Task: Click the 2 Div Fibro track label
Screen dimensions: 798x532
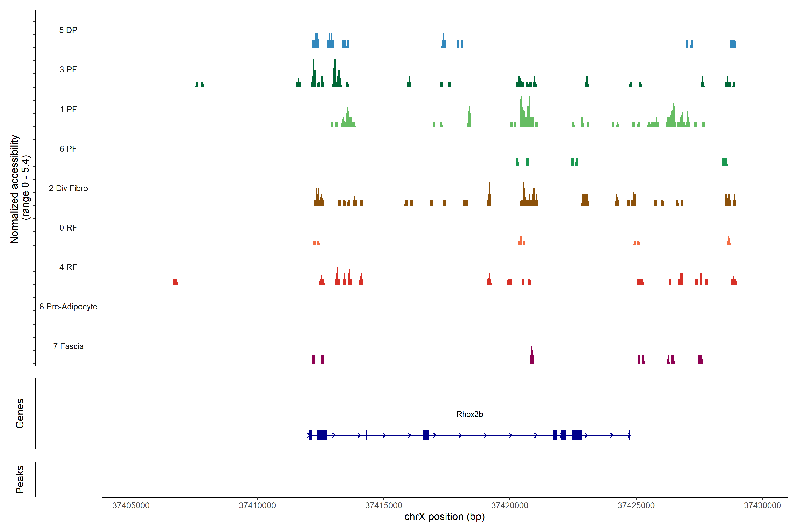Action: click(68, 188)
